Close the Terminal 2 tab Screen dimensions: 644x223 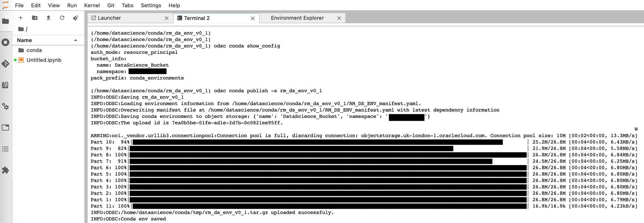point(253,18)
